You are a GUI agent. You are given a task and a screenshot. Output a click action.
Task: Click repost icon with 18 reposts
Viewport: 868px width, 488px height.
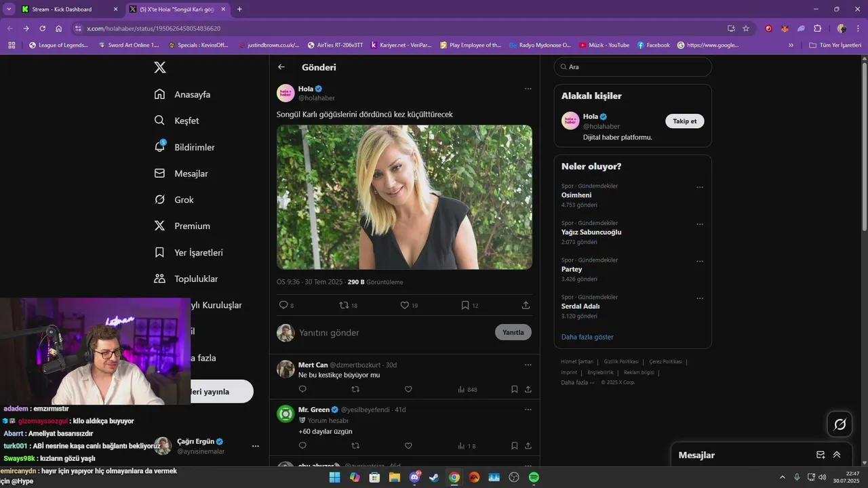point(344,305)
